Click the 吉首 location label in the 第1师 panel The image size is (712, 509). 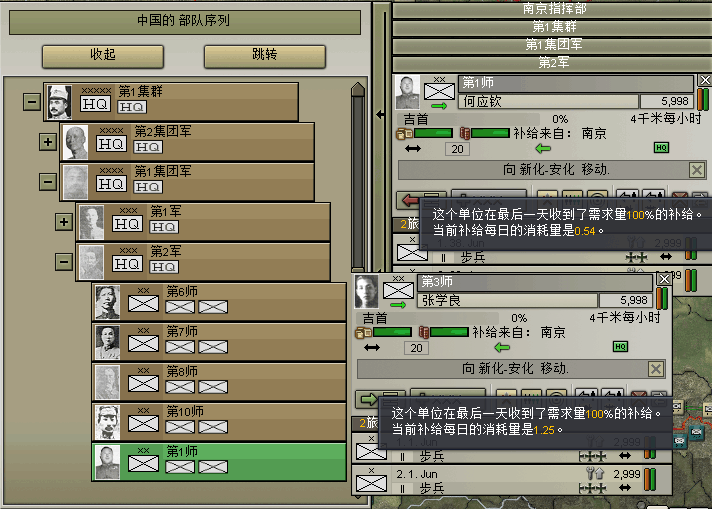415,119
